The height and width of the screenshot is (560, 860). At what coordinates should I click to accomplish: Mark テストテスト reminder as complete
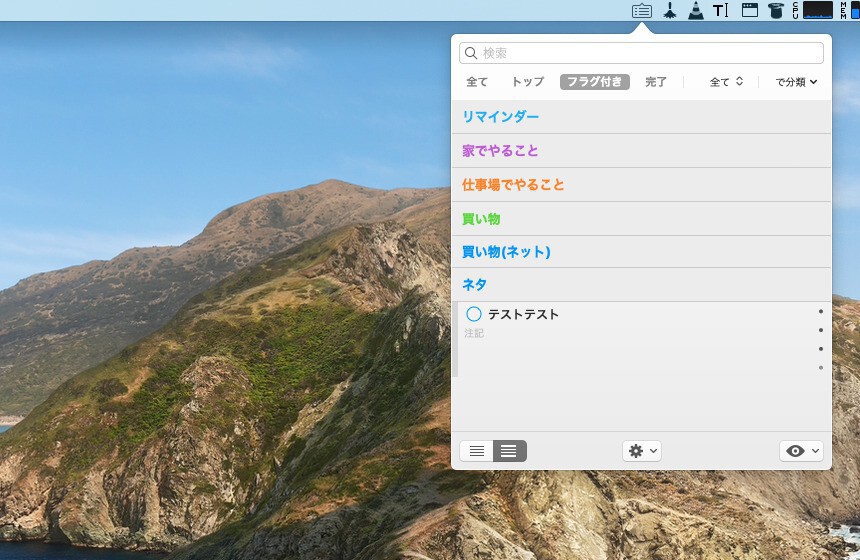point(474,314)
